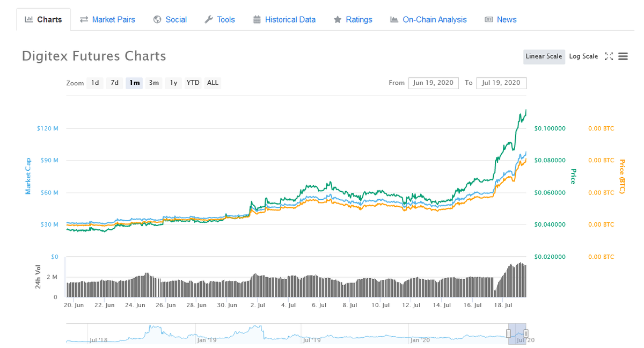
Task: View the Historical Data tab
Action: click(283, 19)
